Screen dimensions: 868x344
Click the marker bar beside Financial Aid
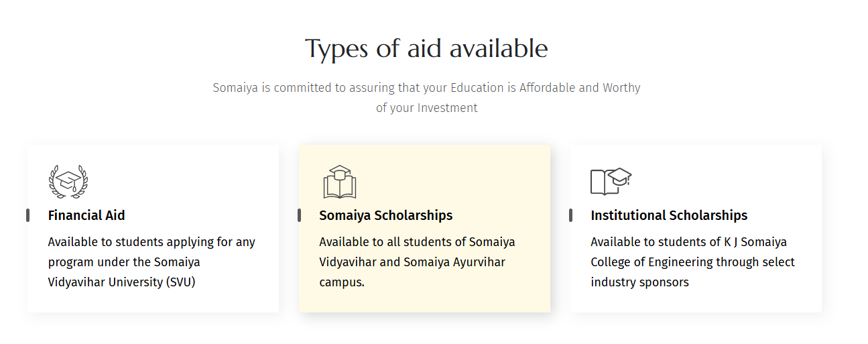point(27,215)
